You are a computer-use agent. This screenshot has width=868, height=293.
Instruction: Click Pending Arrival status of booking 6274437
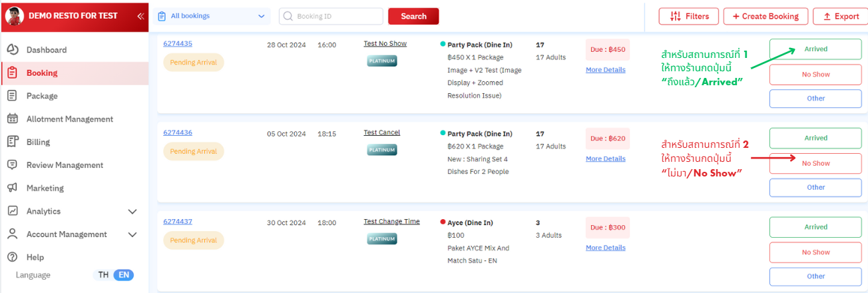pyautogui.click(x=194, y=240)
